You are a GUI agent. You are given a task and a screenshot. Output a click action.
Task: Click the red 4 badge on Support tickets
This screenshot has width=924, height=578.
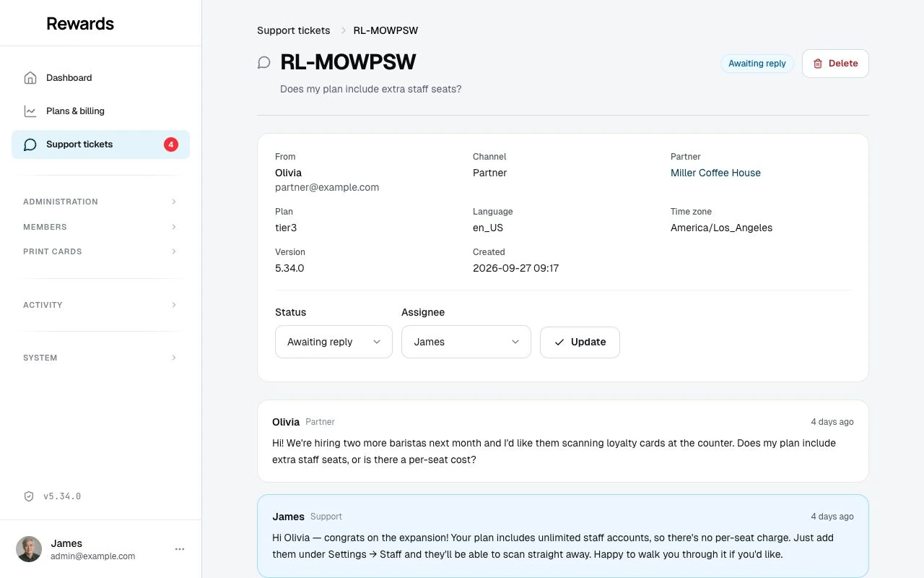pos(171,144)
